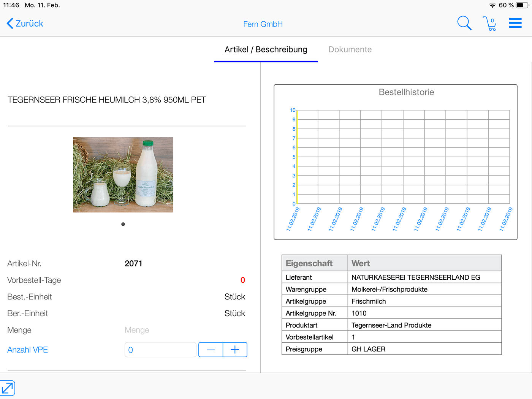This screenshot has width=532, height=399.
Task: Tap the Wi-Fi status icon
Action: pyautogui.click(x=492, y=5)
